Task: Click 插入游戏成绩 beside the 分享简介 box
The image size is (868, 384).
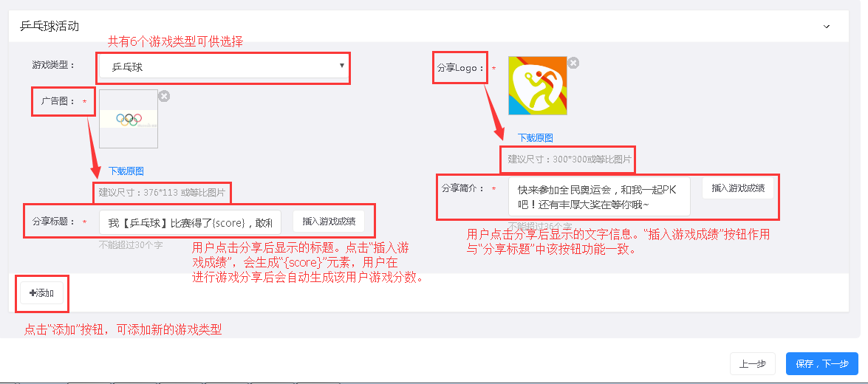Action: pos(738,188)
